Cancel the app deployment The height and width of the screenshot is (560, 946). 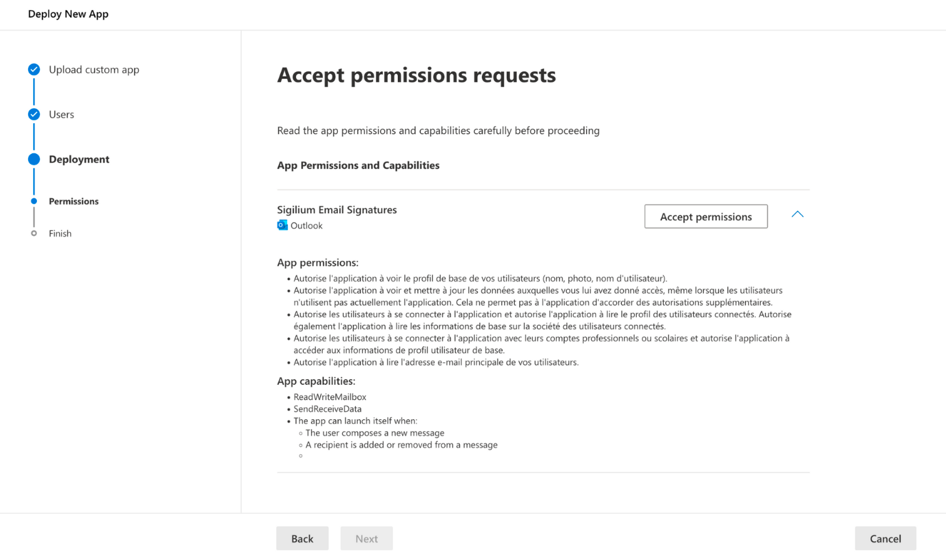click(885, 538)
